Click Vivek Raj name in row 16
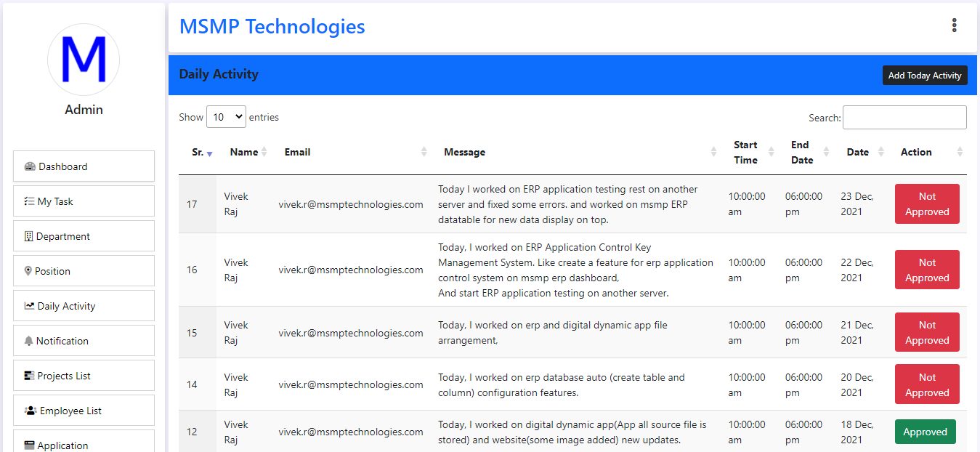Viewport: 980px width, 452px height. [x=236, y=270]
